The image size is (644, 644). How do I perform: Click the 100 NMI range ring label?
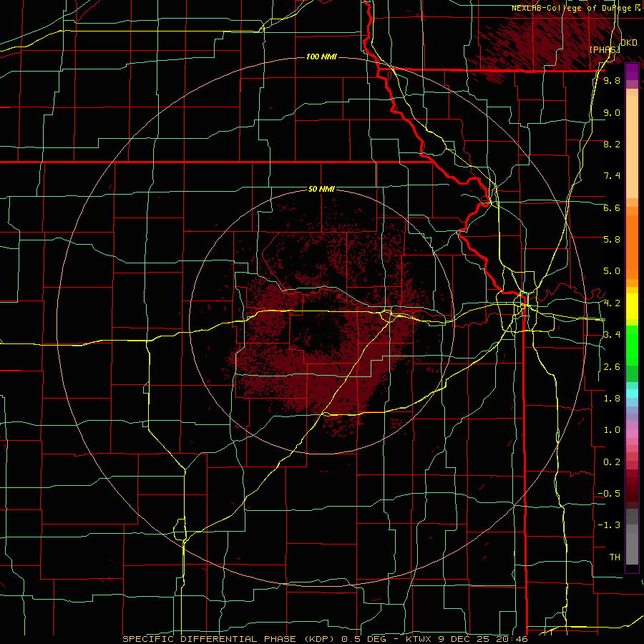coord(321,57)
